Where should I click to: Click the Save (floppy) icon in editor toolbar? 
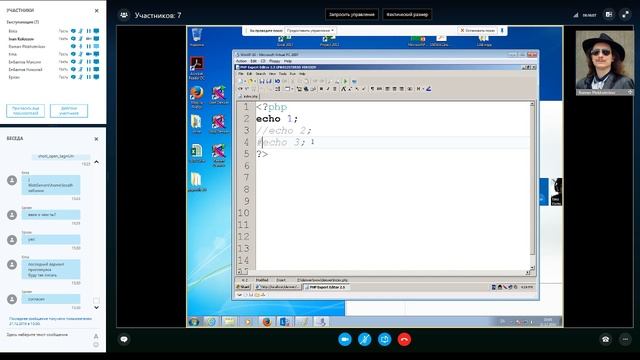coord(262,81)
